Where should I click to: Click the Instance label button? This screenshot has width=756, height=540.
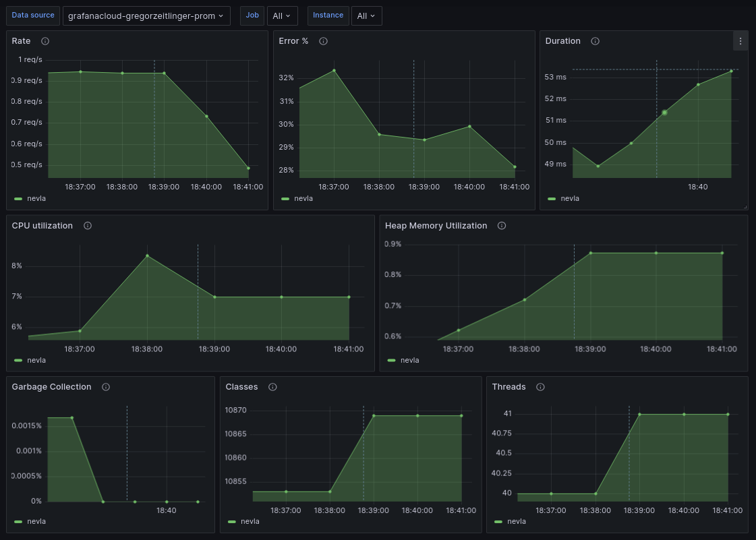328,15
